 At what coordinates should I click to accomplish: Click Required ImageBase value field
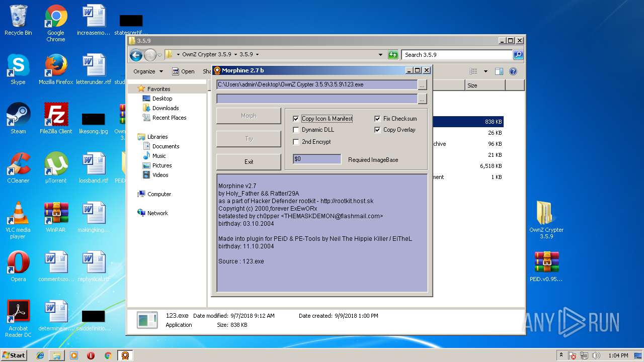click(x=317, y=159)
